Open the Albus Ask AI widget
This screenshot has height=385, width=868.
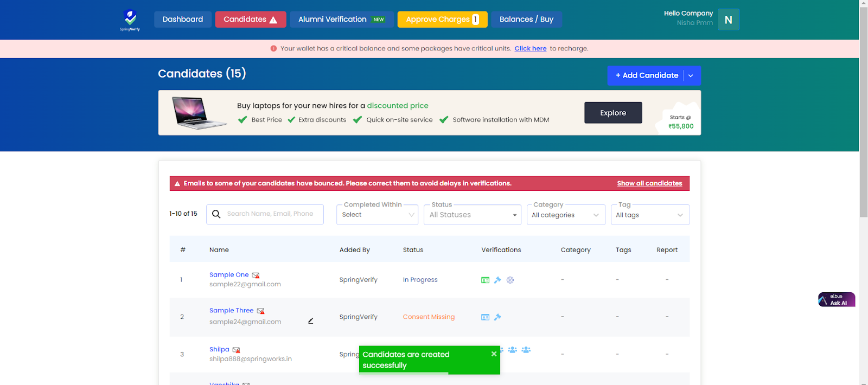pyautogui.click(x=837, y=299)
